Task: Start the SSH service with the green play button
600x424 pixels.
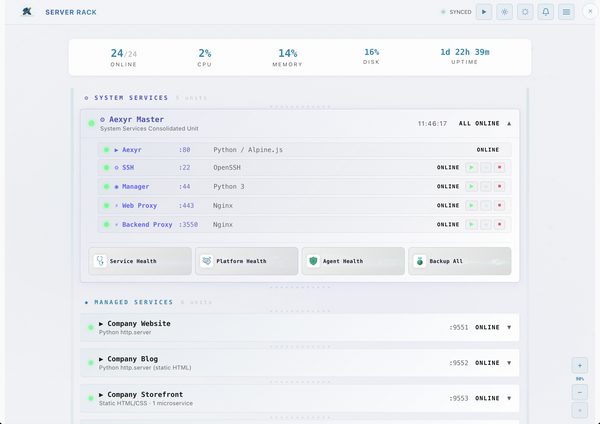Action: pos(471,167)
